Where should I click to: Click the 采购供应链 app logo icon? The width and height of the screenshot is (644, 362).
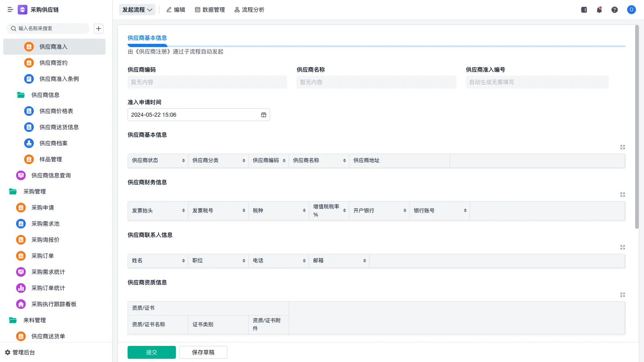coord(23,10)
